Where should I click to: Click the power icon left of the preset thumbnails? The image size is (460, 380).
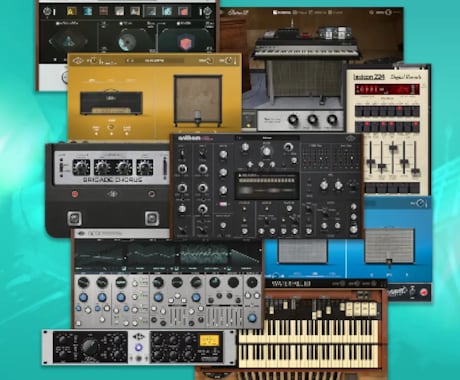[x=47, y=12]
